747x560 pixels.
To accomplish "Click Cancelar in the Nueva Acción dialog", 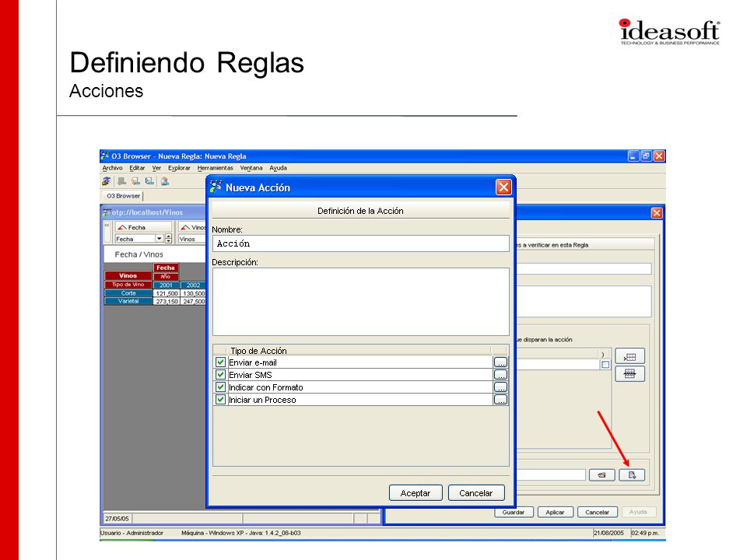I will click(476, 493).
